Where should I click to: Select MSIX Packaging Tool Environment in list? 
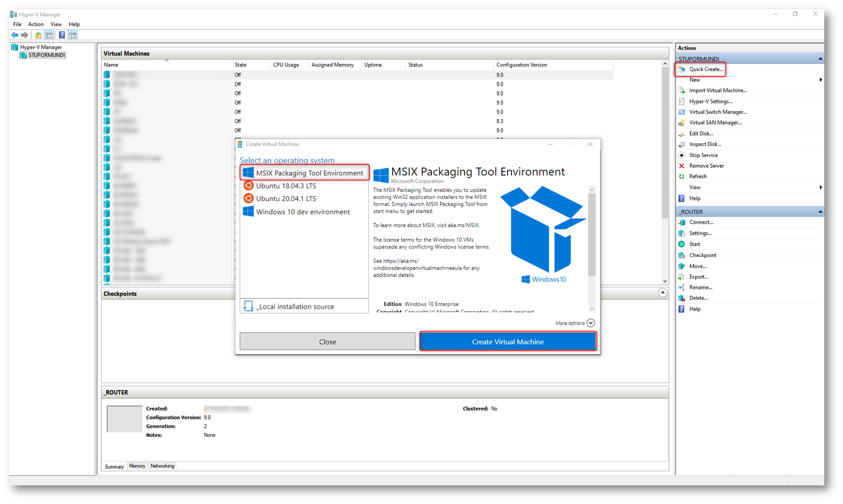tap(304, 173)
